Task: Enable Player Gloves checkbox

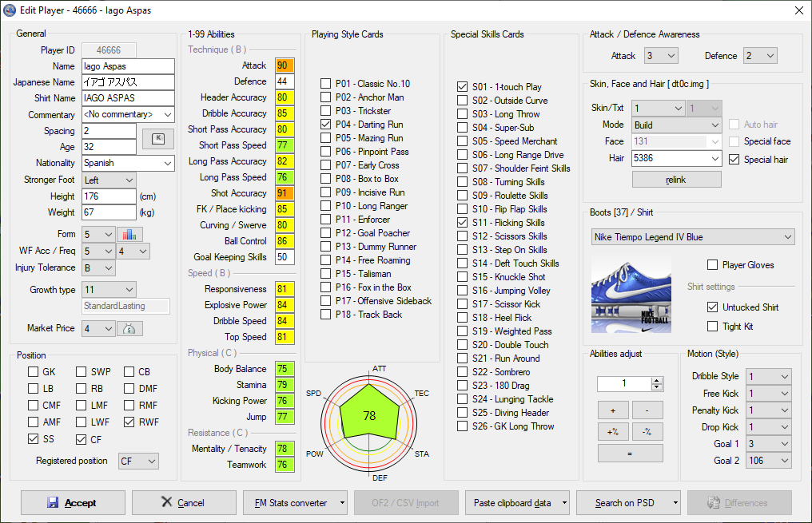Action: tap(713, 265)
